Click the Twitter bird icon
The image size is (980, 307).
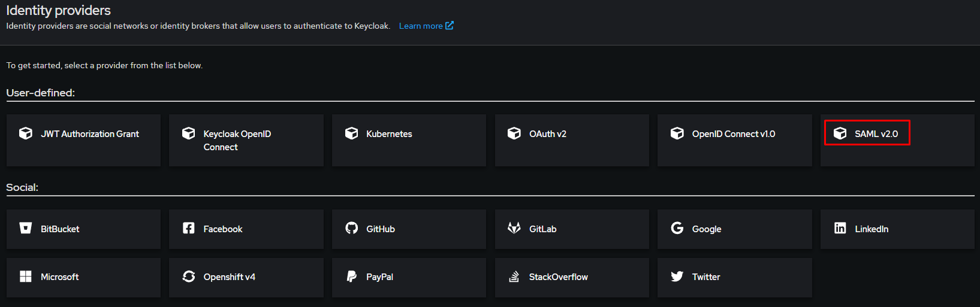[x=677, y=276]
